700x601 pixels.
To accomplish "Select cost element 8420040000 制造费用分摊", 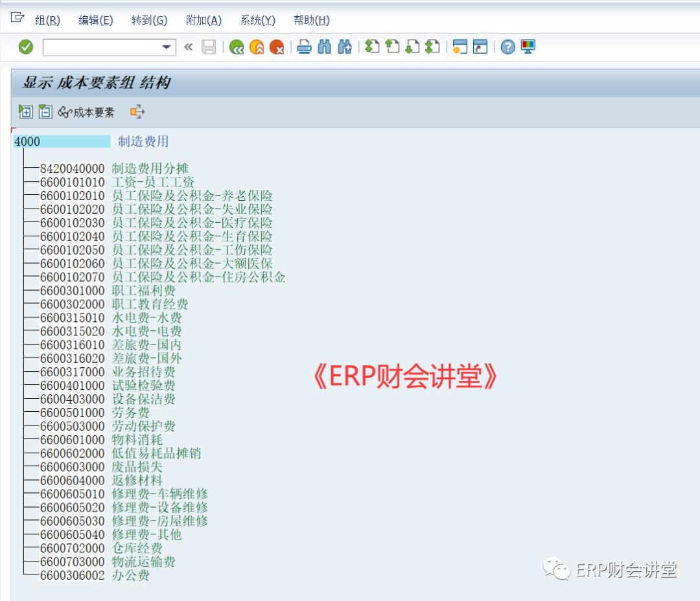I will 72,168.
